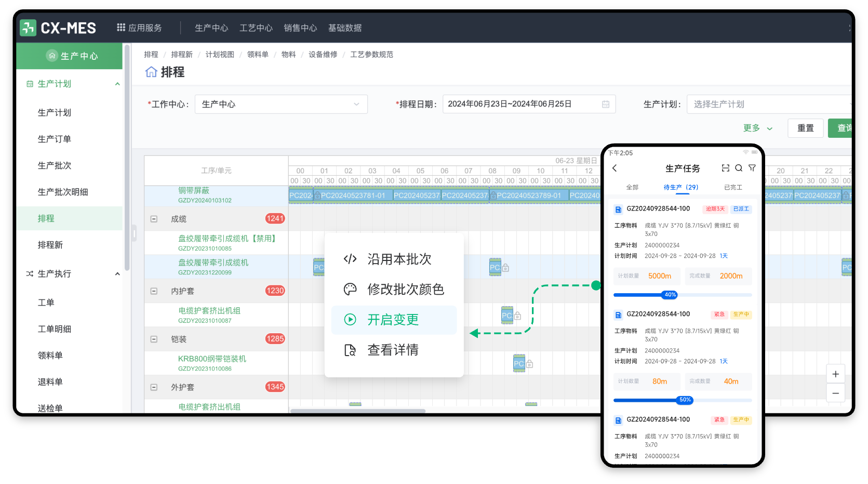Tap document icon of first GZ20240928544-100 card
Viewport: 868px width, 484px height.
[618, 210]
